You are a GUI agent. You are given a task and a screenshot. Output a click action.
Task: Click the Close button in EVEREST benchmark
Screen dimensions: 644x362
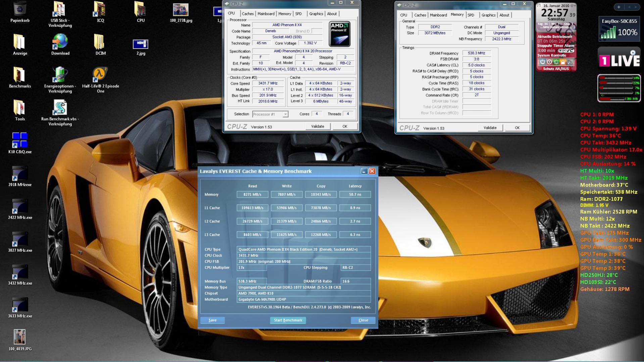coord(363,320)
